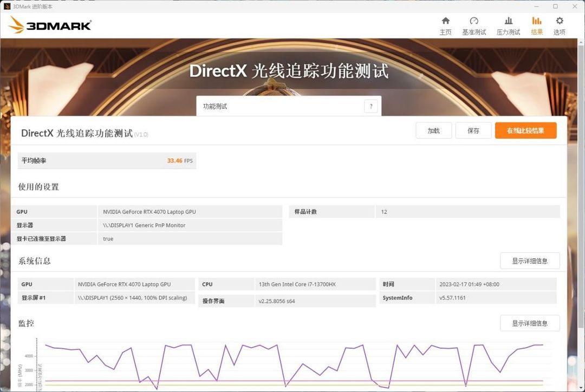Maximize the 3DMark window
Viewport: 585px width, 392px height.
555,6
